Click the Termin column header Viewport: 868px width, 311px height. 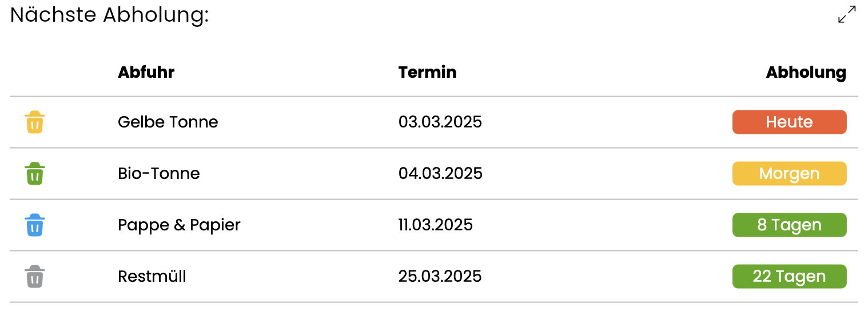[x=427, y=73]
